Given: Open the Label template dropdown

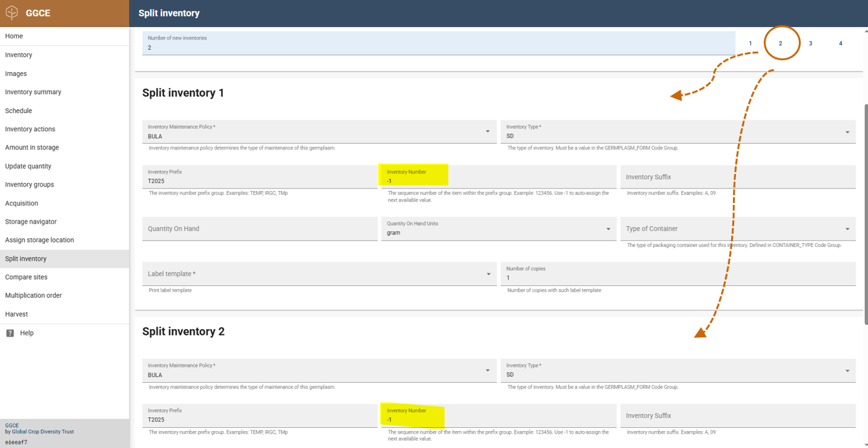Looking at the screenshot, I should [x=488, y=275].
